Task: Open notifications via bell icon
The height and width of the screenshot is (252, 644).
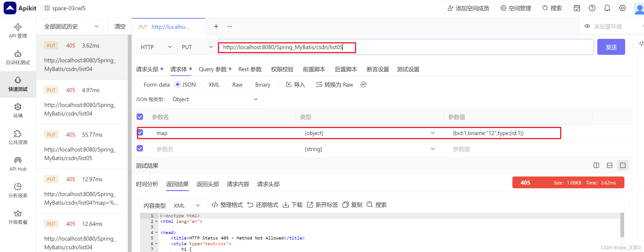Action: pyautogui.click(x=607, y=8)
